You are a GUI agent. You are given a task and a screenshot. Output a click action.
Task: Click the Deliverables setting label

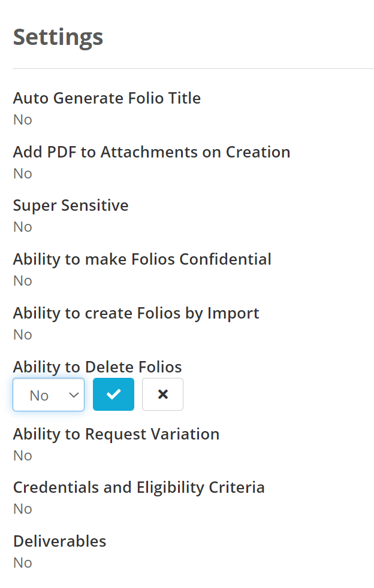tap(60, 541)
